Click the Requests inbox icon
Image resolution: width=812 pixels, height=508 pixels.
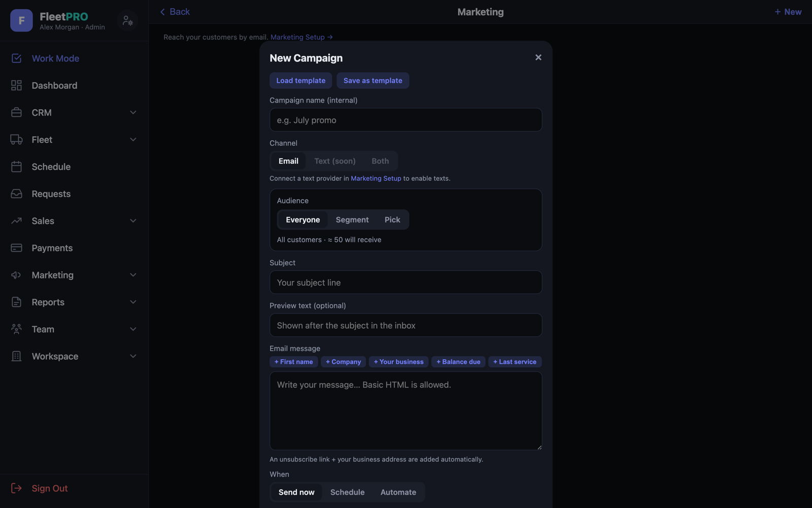click(x=16, y=194)
